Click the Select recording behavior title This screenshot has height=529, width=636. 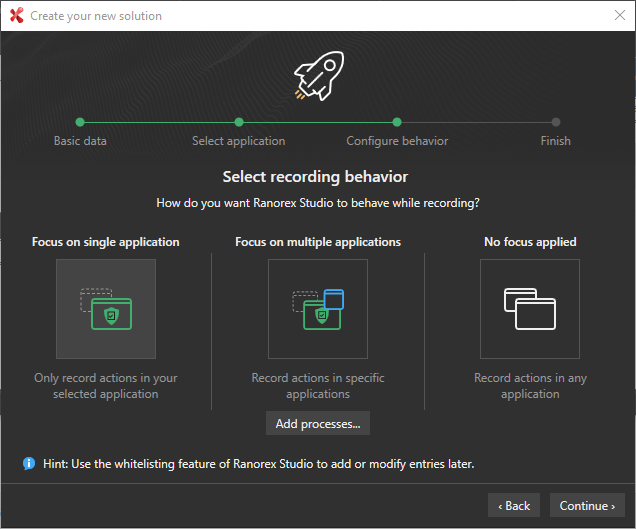tap(315, 177)
